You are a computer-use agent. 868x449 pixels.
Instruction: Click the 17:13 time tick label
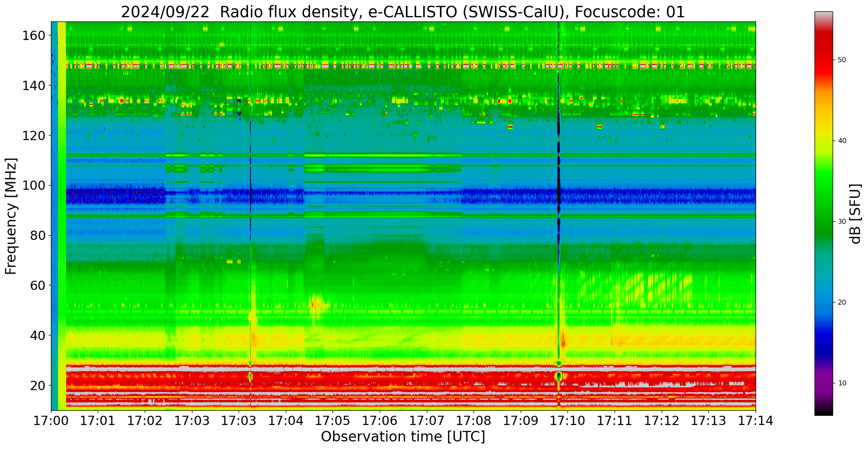tap(708, 421)
